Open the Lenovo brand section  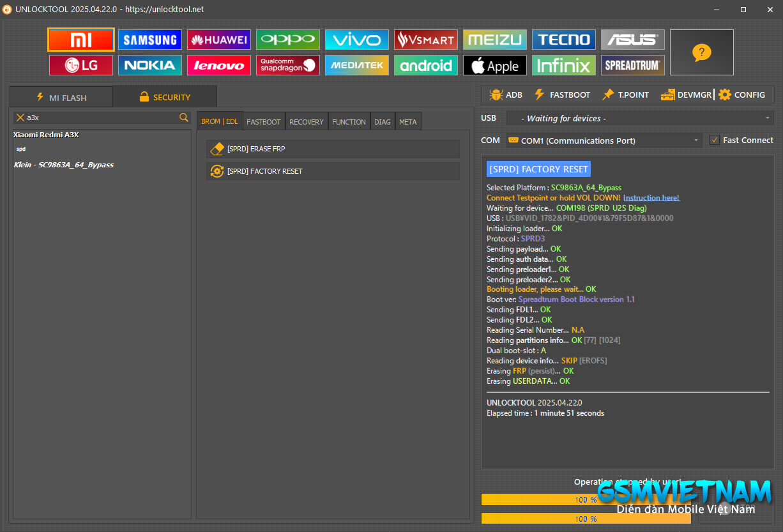pos(219,65)
